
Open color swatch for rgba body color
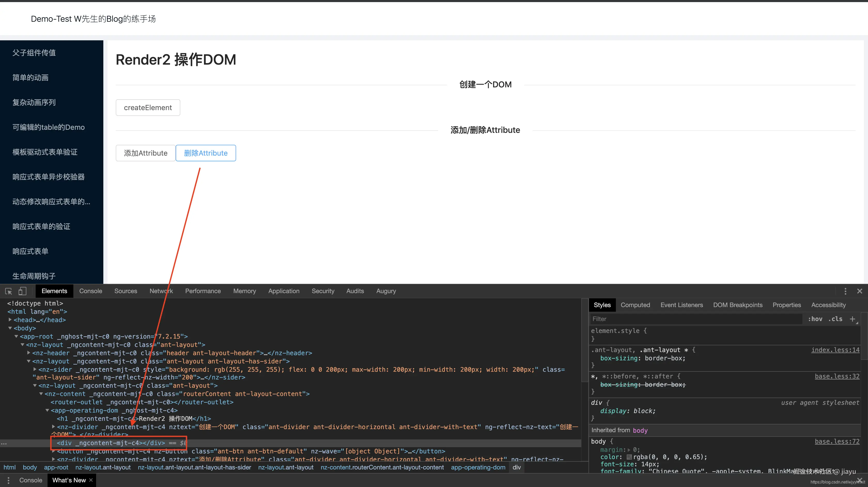(x=629, y=457)
